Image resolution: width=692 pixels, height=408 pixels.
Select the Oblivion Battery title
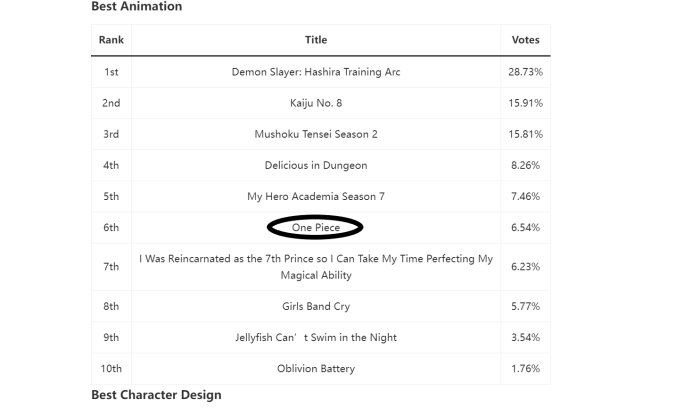316,368
